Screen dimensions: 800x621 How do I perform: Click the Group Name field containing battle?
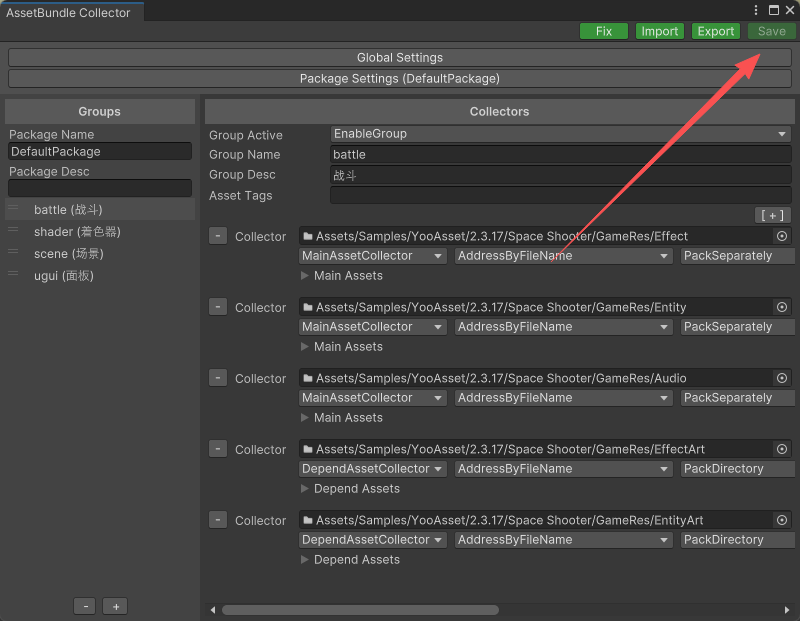[561, 155]
